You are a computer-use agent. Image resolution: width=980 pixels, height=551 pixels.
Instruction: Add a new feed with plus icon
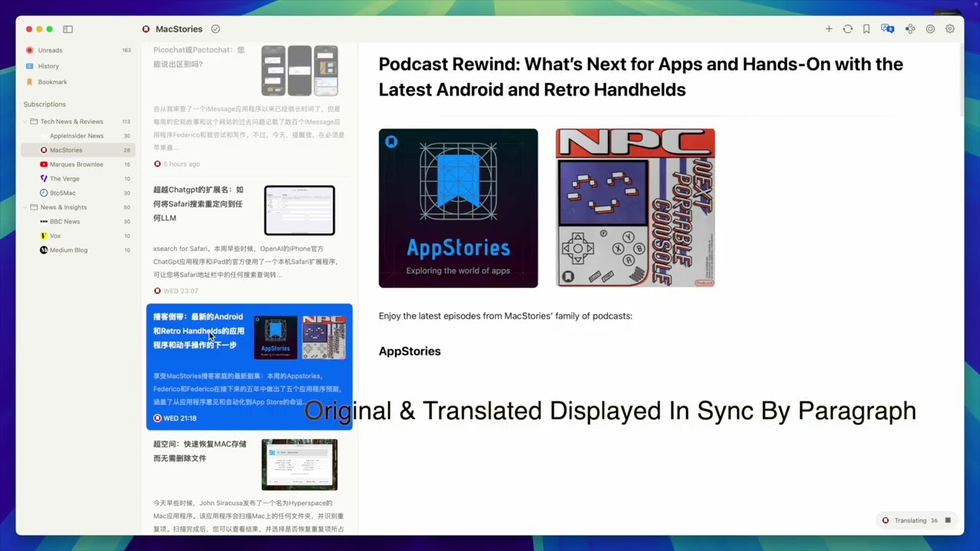click(x=828, y=29)
